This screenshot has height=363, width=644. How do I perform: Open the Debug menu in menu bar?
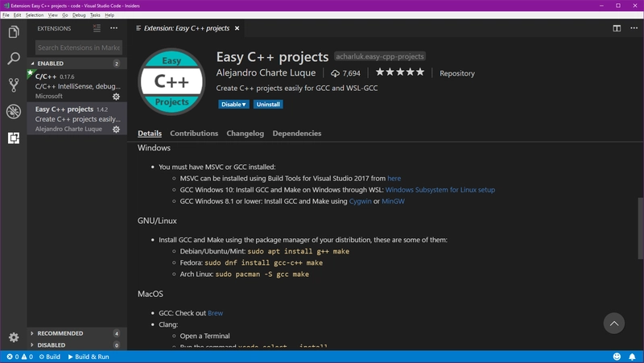pyautogui.click(x=79, y=15)
